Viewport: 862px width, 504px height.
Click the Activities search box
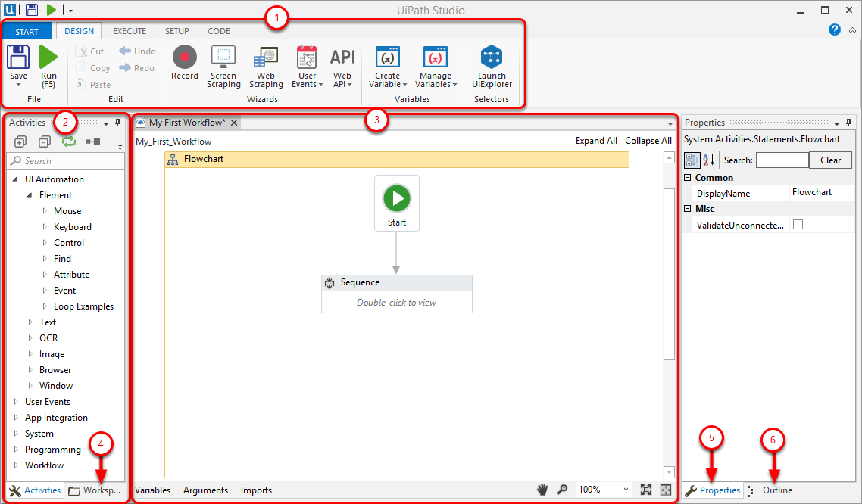66,161
